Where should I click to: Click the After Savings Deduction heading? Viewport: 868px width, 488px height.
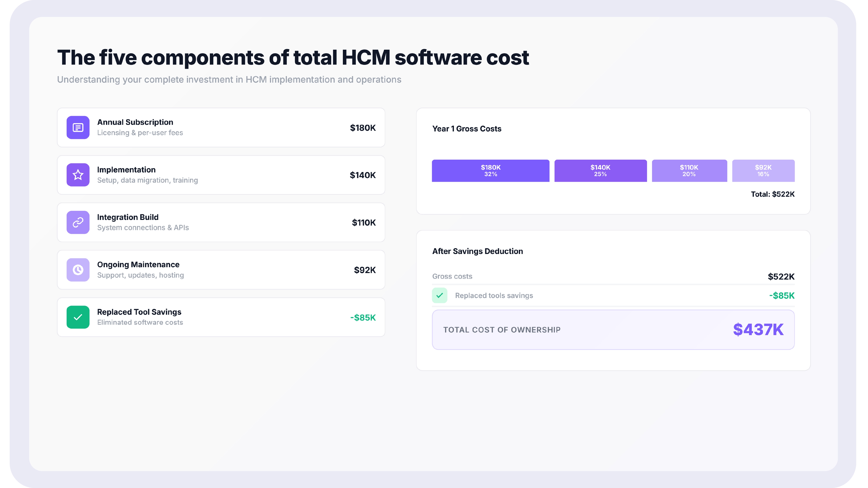click(x=477, y=251)
